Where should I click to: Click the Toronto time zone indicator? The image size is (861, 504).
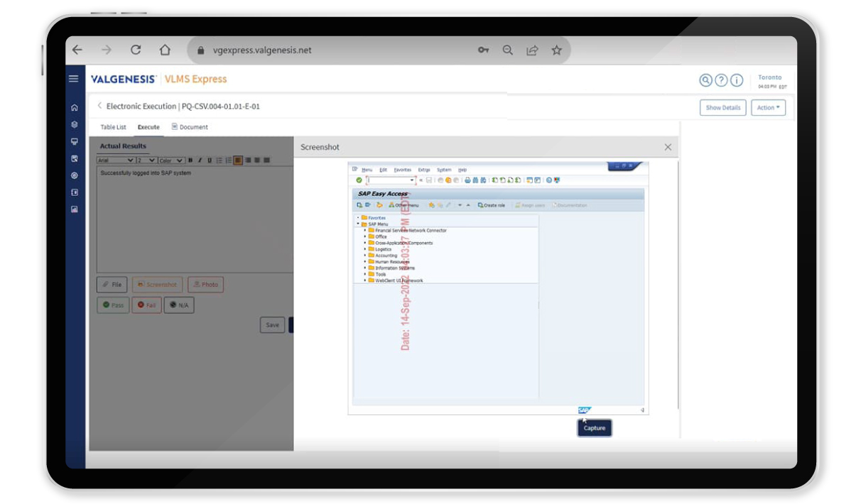(771, 81)
